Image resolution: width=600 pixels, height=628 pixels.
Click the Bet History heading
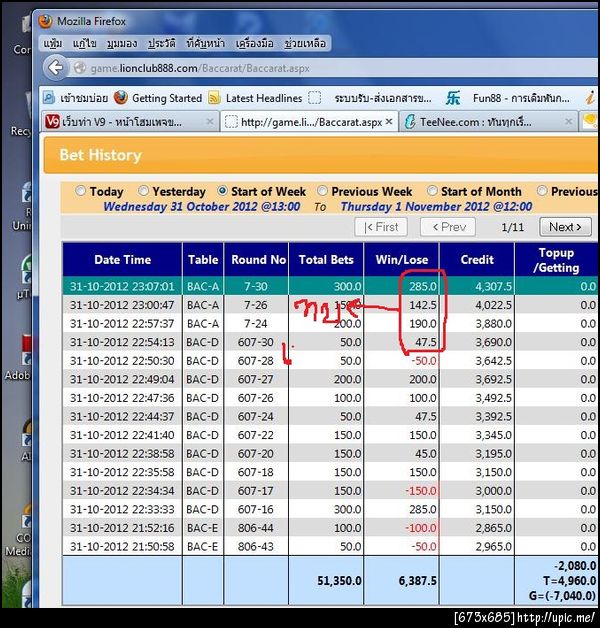point(101,155)
